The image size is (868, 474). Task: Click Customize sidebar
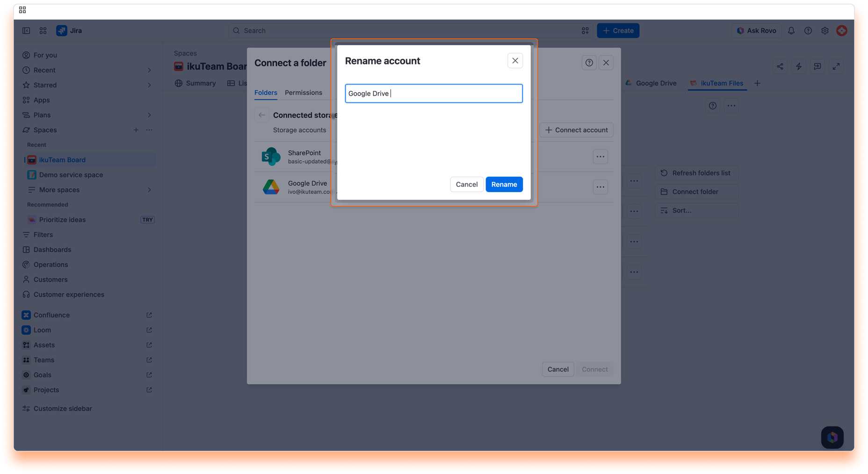coord(63,409)
